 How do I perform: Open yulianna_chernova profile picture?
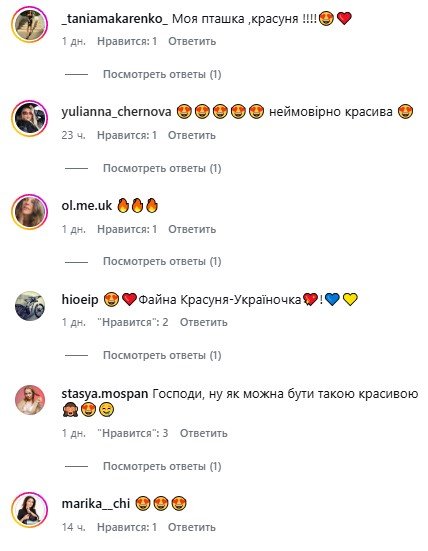click(30, 118)
